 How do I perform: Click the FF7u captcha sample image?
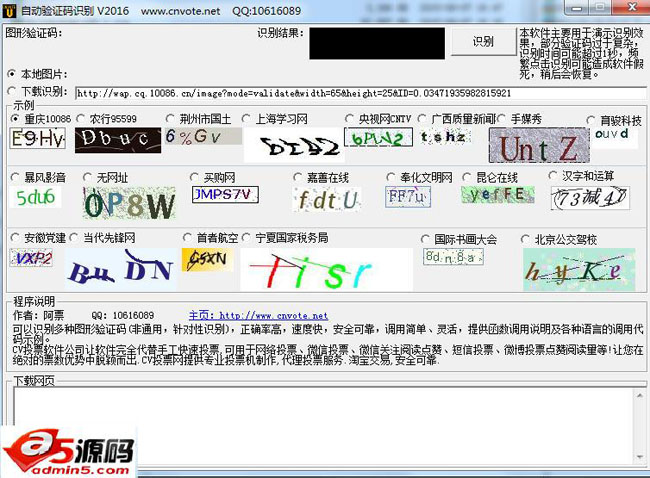407,197
